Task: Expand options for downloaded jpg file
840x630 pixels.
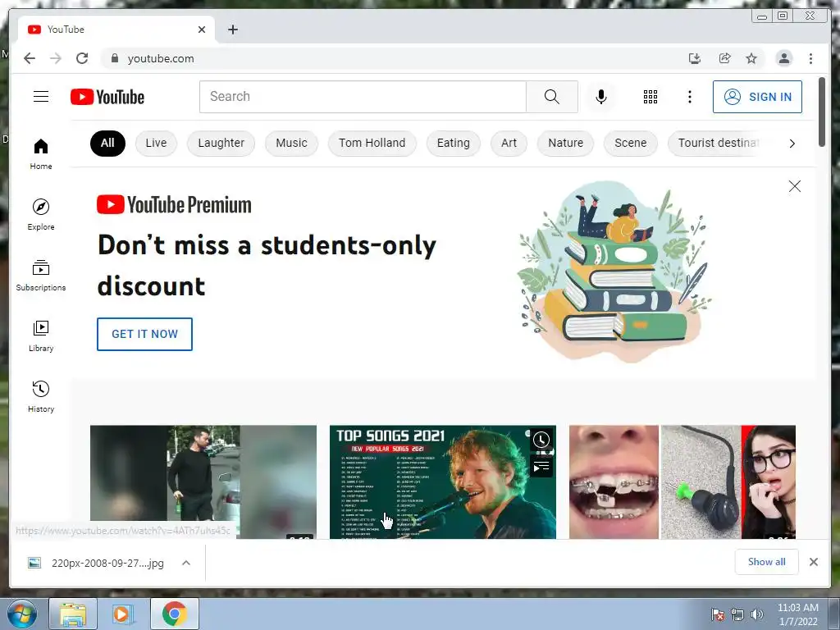Action: coord(186,563)
